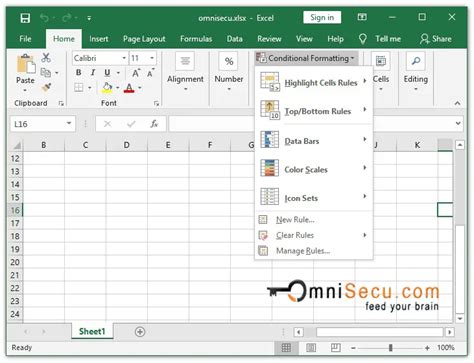Image resolution: width=474 pixels, height=363 pixels.
Task: Open the Calibri font name dropdown
Action: [x=124, y=58]
